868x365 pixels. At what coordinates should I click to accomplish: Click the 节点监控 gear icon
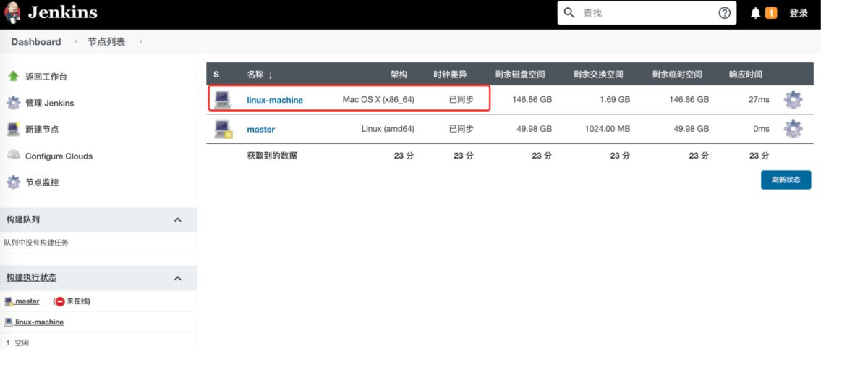click(x=13, y=182)
